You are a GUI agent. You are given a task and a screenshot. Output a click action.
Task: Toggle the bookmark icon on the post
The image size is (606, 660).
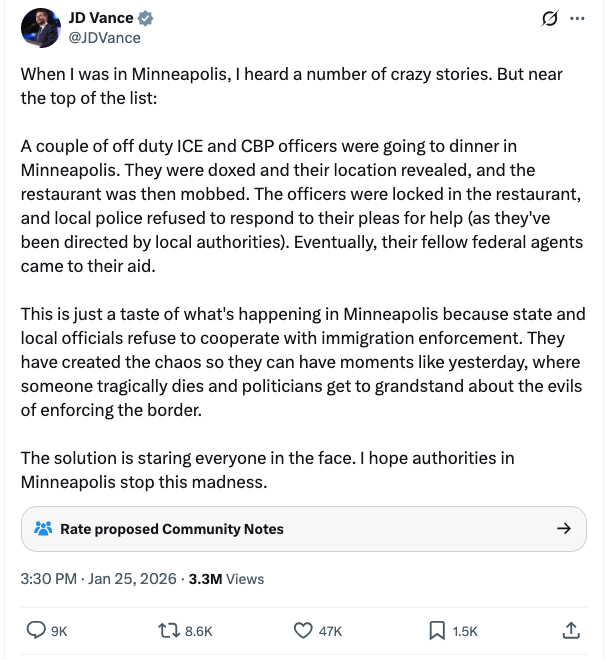(x=437, y=630)
